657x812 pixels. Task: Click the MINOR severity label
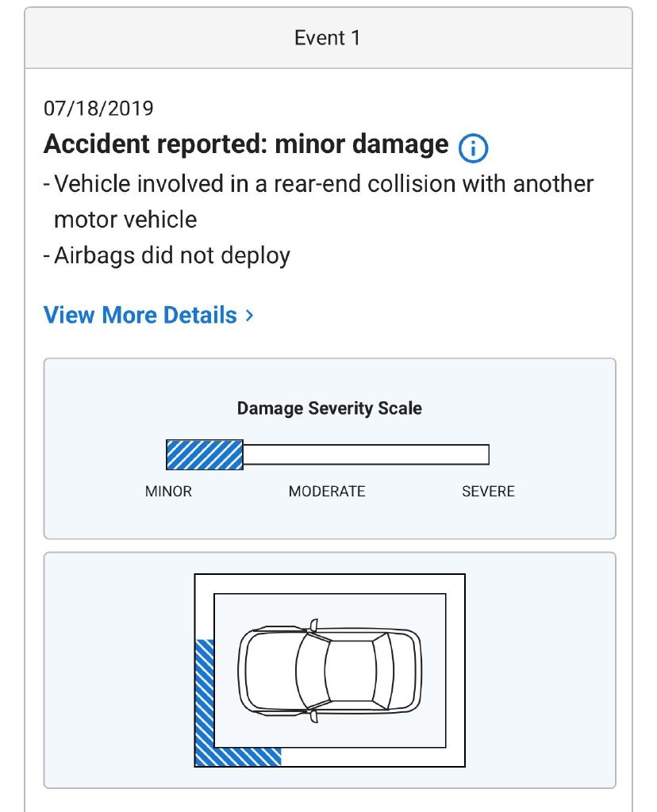[x=168, y=492]
